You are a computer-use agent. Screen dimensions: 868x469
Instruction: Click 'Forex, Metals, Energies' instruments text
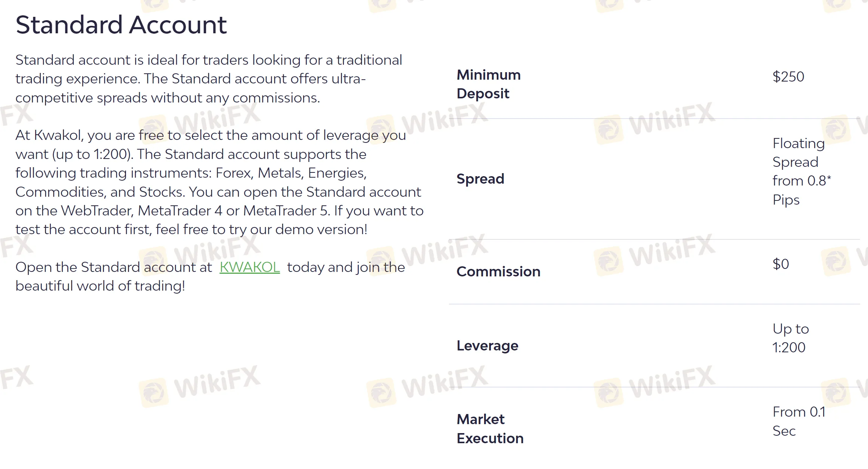[291, 173]
